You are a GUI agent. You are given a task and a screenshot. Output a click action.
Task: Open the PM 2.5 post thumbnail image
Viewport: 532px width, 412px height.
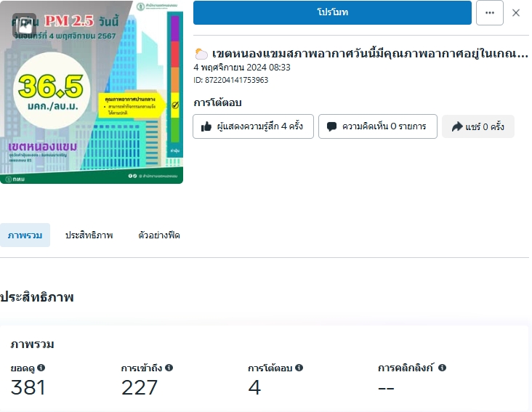(92, 92)
